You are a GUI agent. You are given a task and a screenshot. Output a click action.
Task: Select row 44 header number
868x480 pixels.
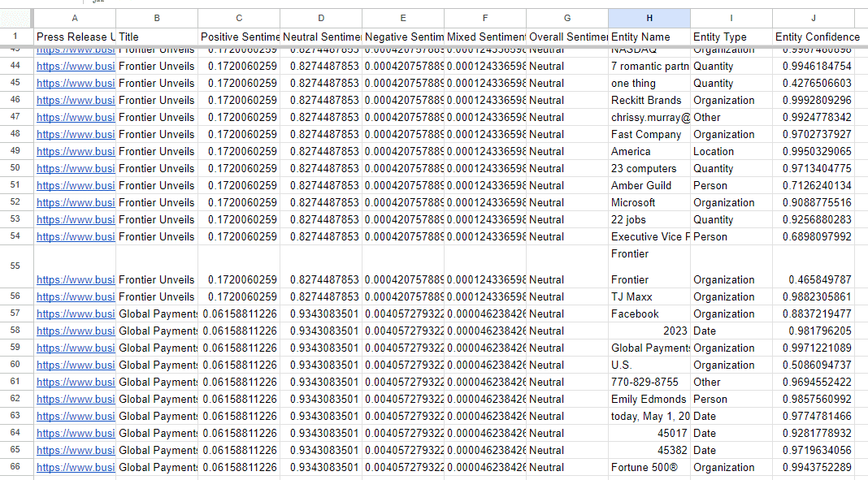pyautogui.click(x=16, y=66)
